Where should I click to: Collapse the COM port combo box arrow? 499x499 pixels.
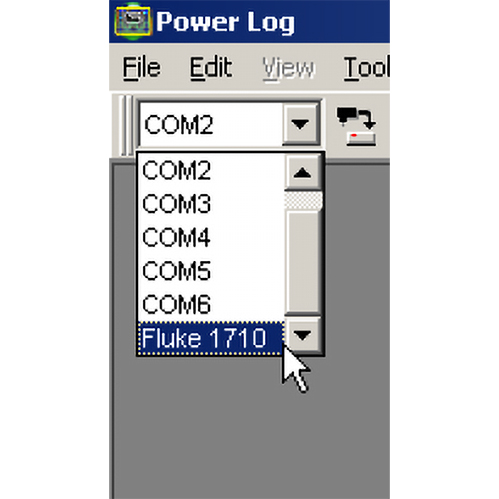click(x=300, y=125)
